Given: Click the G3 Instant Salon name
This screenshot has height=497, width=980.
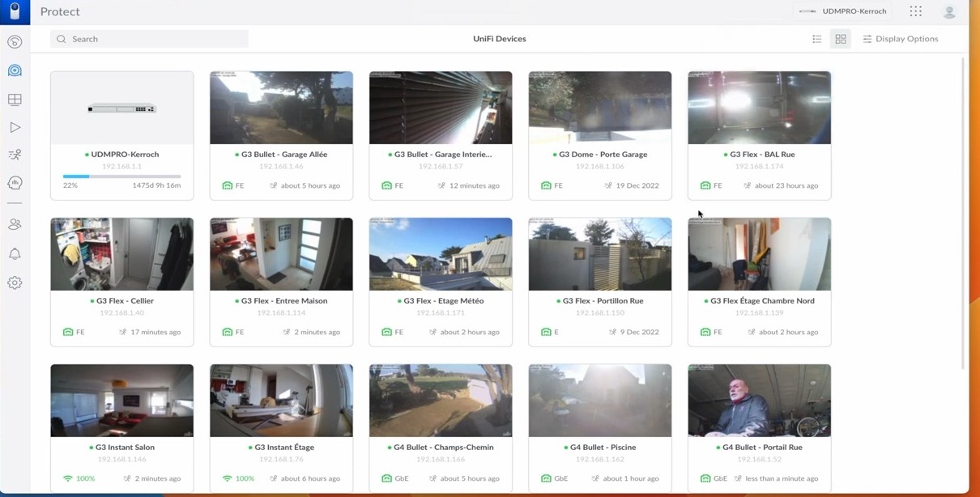Looking at the screenshot, I should (125, 447).
